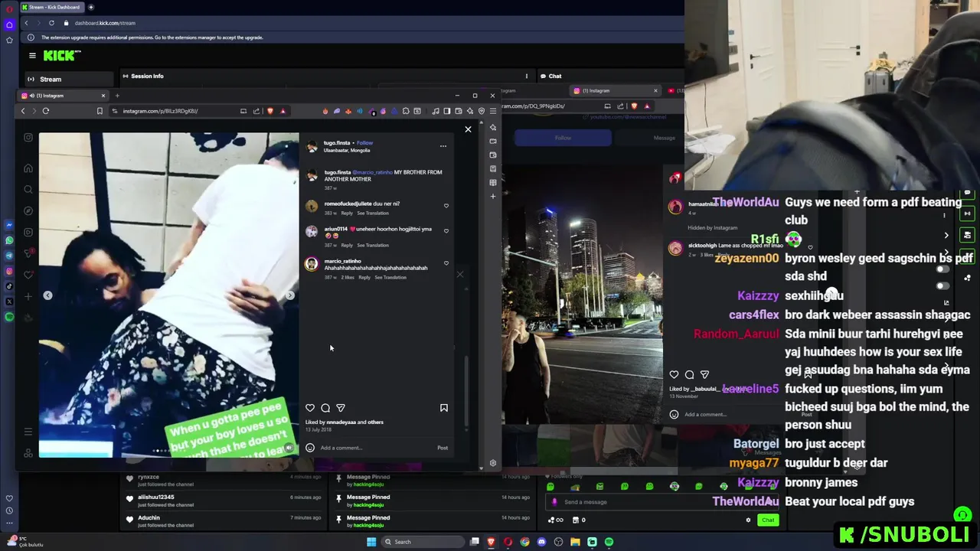
Task: Open Kick logo in dashboard header
Action: [61, 55]
